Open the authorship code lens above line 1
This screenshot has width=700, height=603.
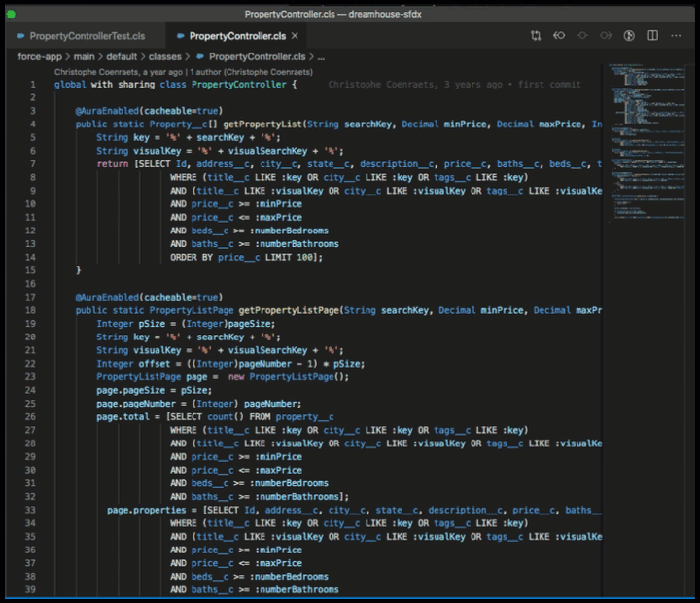click(184, 72)
